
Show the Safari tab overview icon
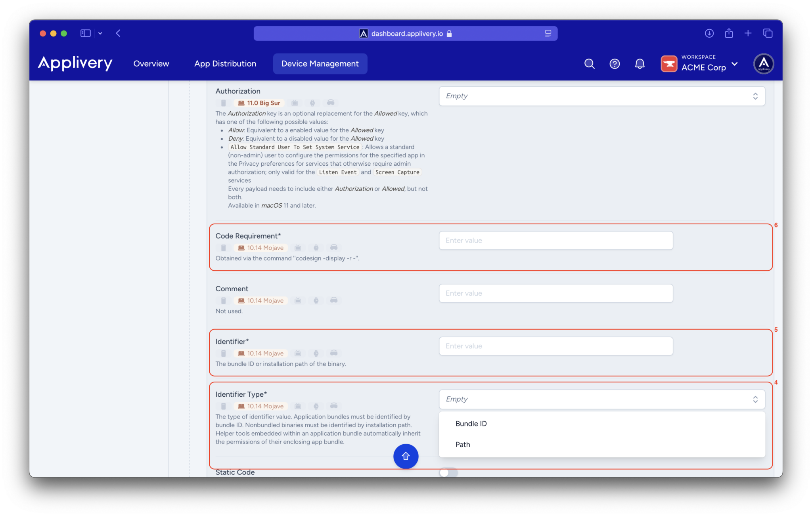click(768, 33)
